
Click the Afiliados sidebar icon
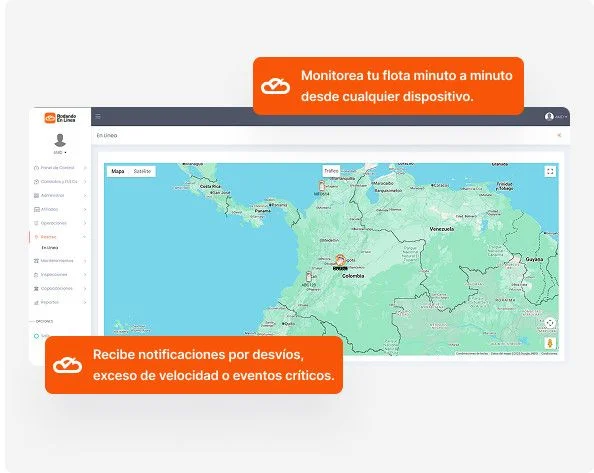(36, 209)
